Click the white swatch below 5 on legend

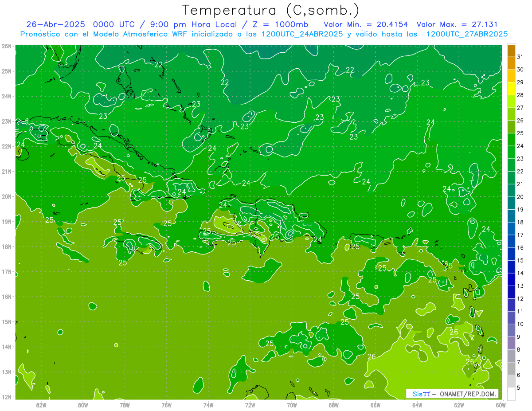511,394
